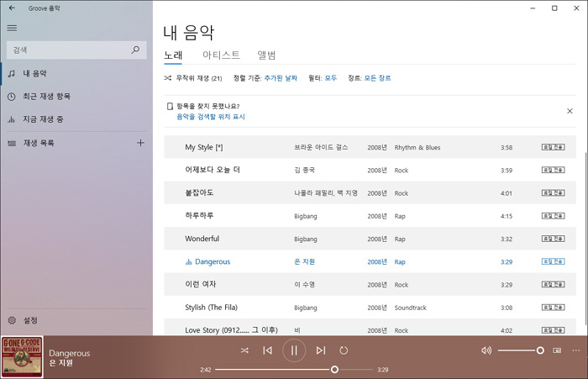Skip to the next track

pyautogui.click(x=320, y=350)
